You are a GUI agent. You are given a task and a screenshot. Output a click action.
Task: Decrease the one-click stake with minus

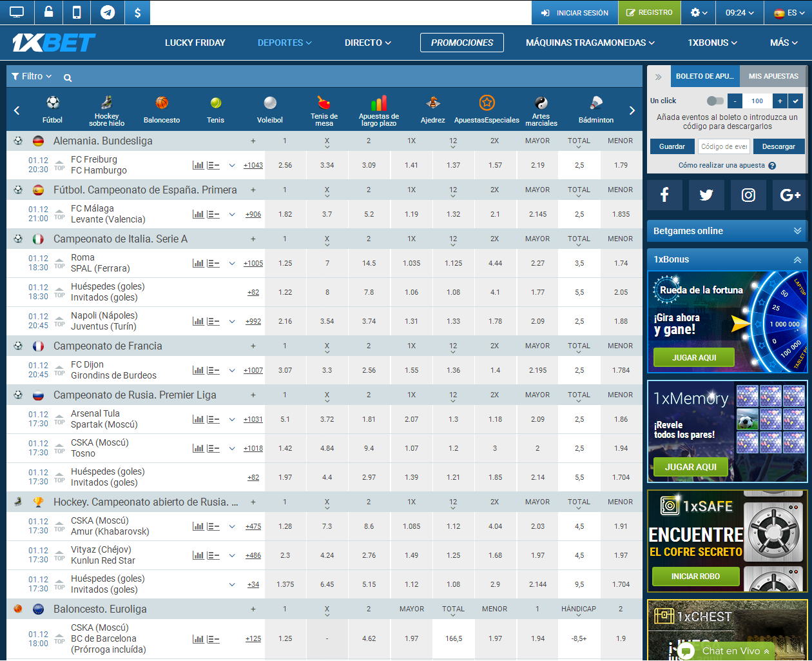[x=735, y=101]
